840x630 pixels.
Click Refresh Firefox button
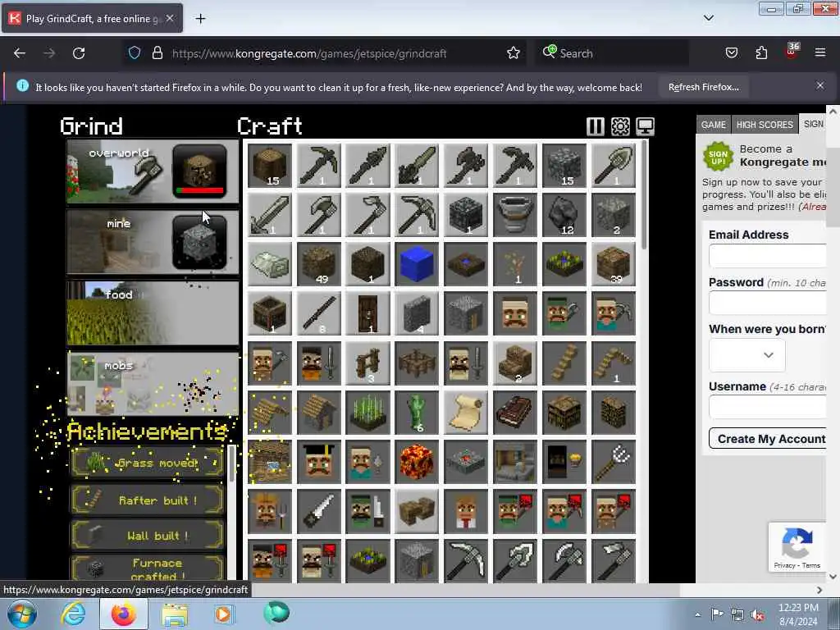click(x=703, y=87)
